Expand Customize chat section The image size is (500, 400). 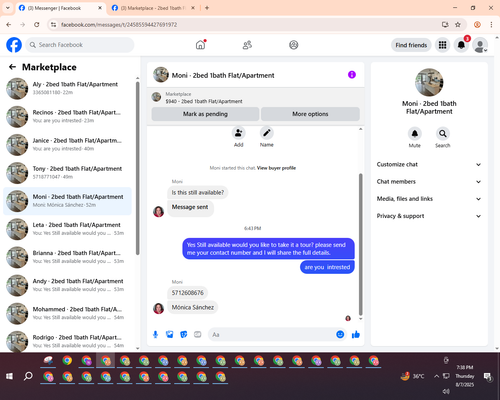pyautogui.click(x=429, y=164)
